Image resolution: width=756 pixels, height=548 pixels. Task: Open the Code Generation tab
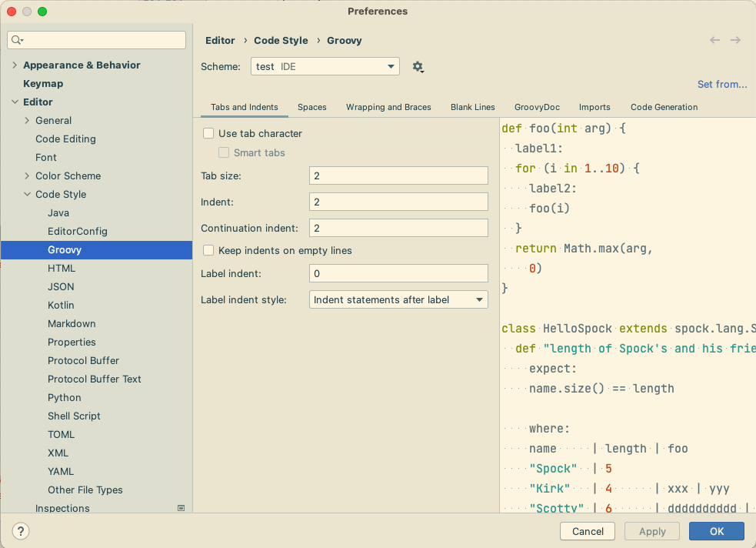[x=664, y=107]
